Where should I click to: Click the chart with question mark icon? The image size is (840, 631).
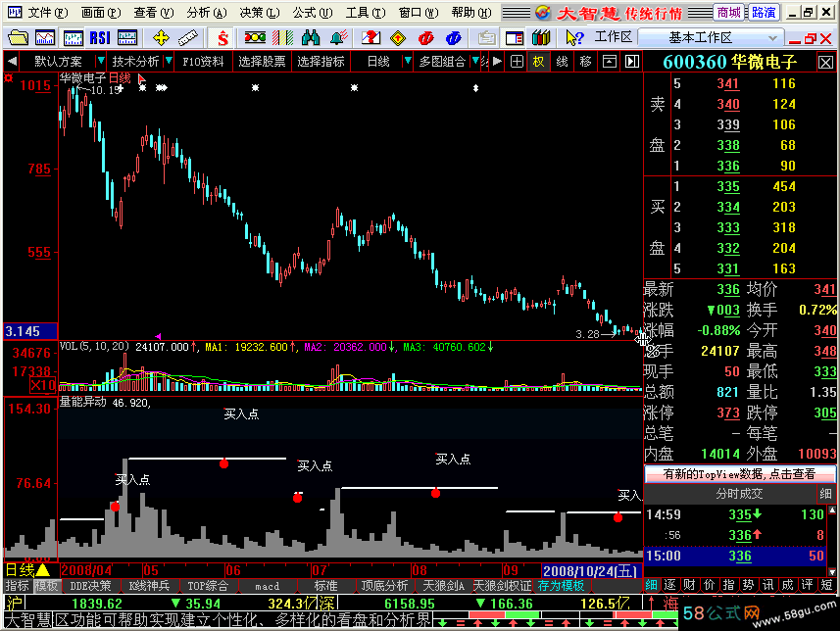[371, 38]
